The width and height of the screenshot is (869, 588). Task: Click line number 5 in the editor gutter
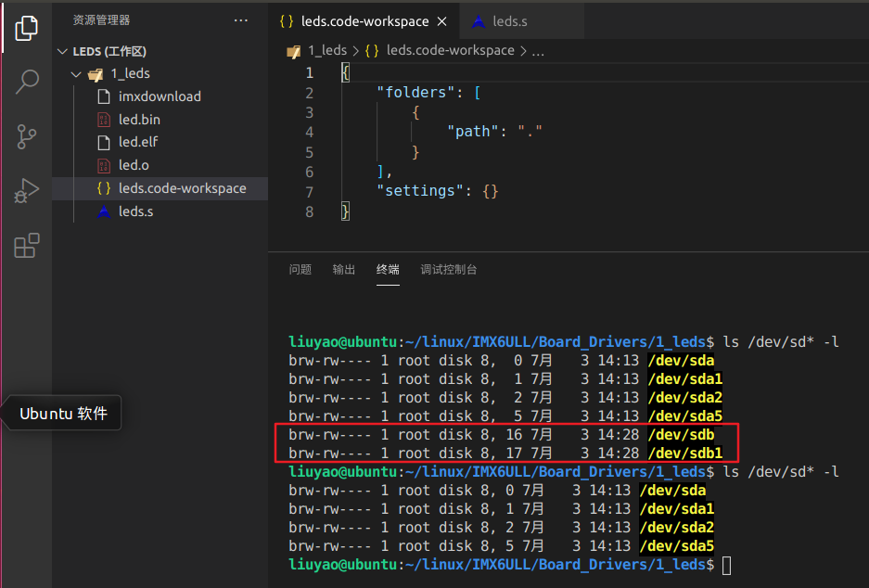(x=309, y=152)
